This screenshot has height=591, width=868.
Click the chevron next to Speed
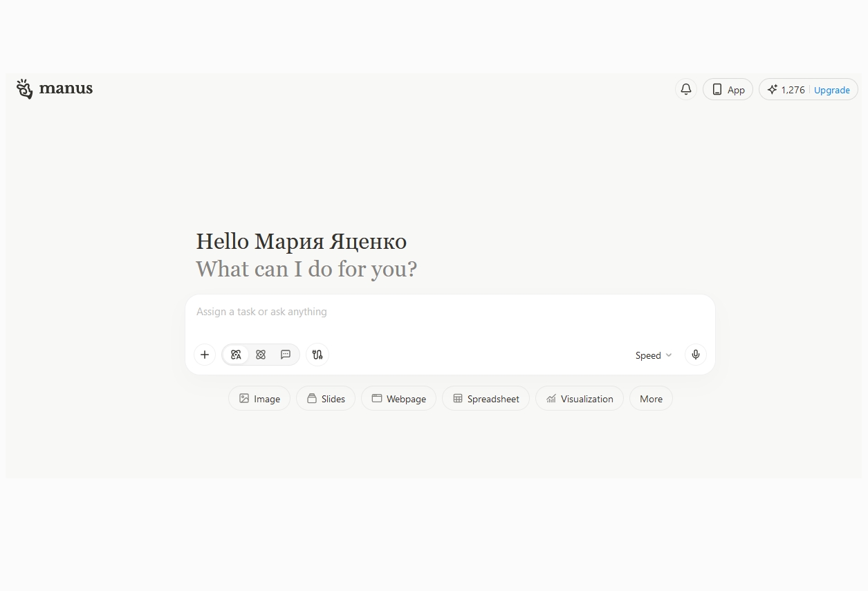tap(669, 355)
